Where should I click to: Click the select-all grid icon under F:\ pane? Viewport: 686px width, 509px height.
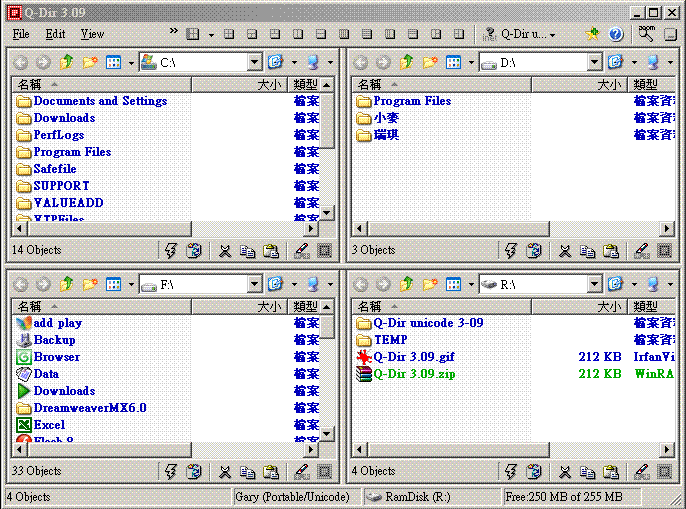pyautogui.click(x=324, y=472)
